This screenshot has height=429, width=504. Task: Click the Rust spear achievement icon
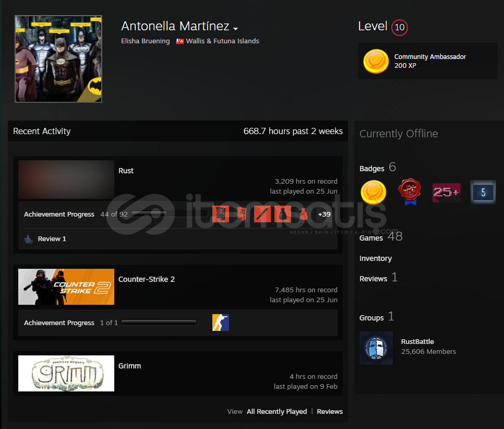tap(262, 214)
